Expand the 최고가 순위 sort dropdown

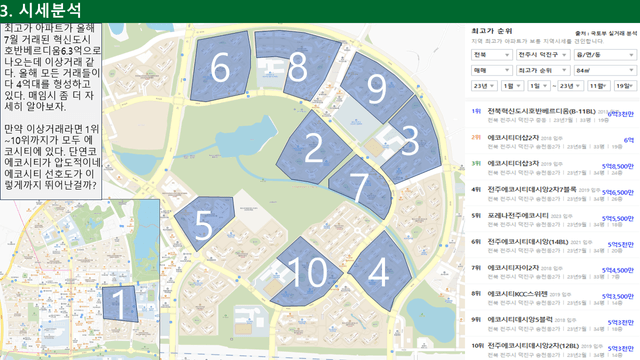click(542, 70)
